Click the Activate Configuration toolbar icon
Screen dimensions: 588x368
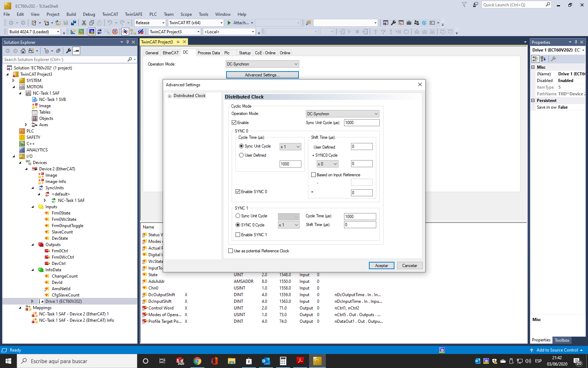73,32
